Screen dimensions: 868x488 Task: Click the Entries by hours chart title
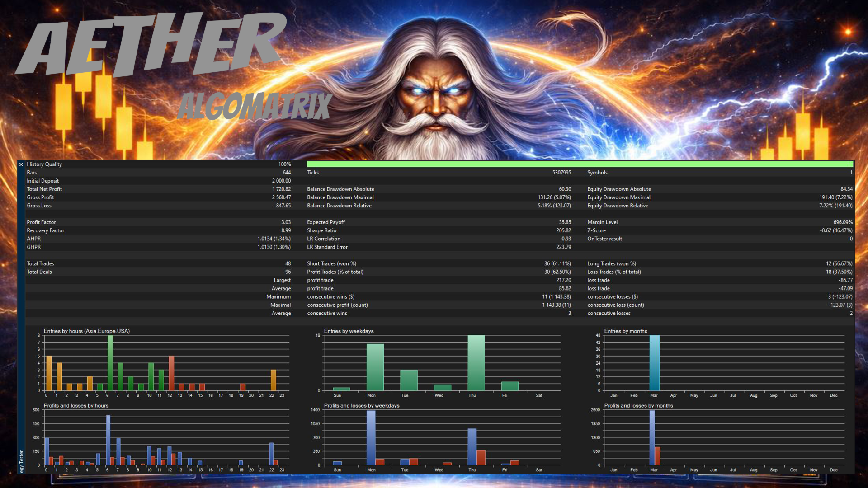[x=86, y=331]
